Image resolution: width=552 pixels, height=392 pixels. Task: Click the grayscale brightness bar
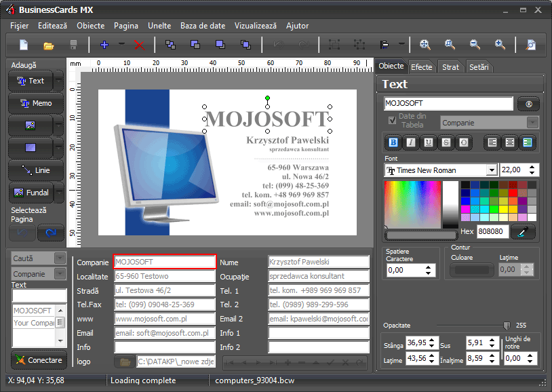[450, 205]
